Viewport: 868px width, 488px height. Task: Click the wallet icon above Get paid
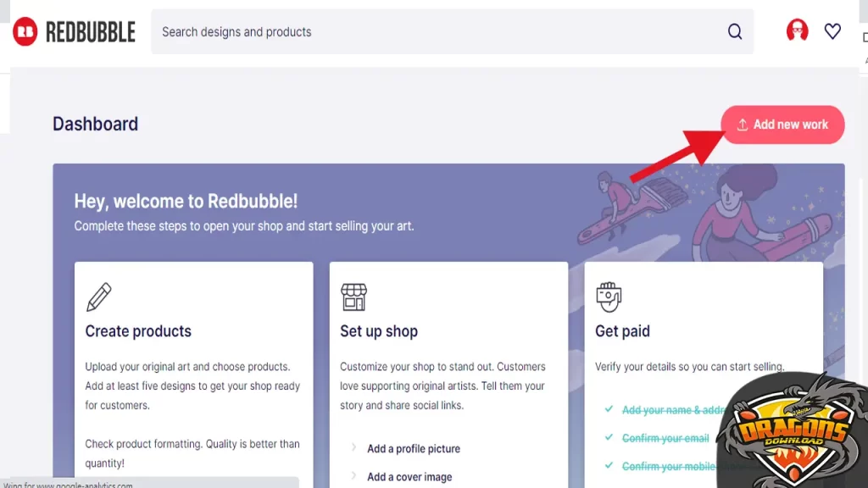tap(609, 297)
